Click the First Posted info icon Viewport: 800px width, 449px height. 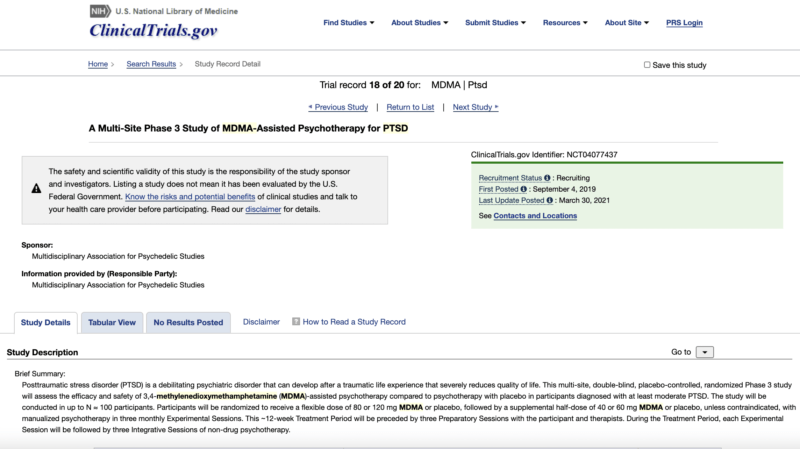(523, 189)
